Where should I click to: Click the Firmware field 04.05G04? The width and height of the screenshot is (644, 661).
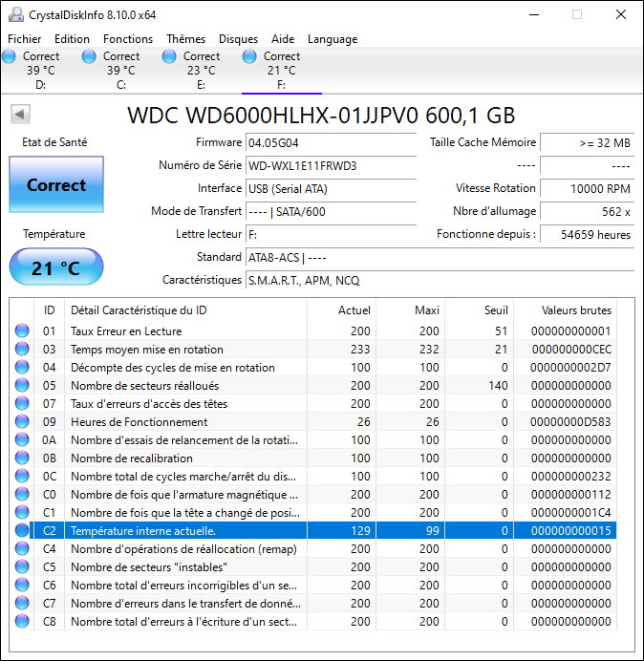click(331, 143)
